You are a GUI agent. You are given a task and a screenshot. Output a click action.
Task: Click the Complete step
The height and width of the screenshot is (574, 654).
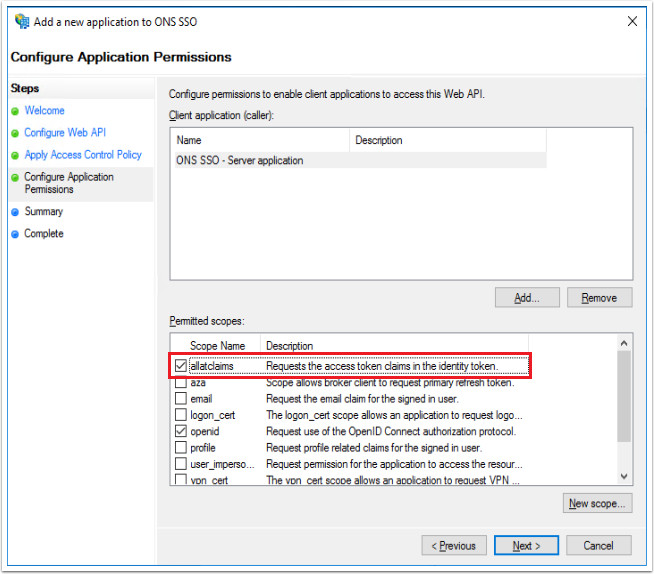pyautogui.click(x=44, y=234)
